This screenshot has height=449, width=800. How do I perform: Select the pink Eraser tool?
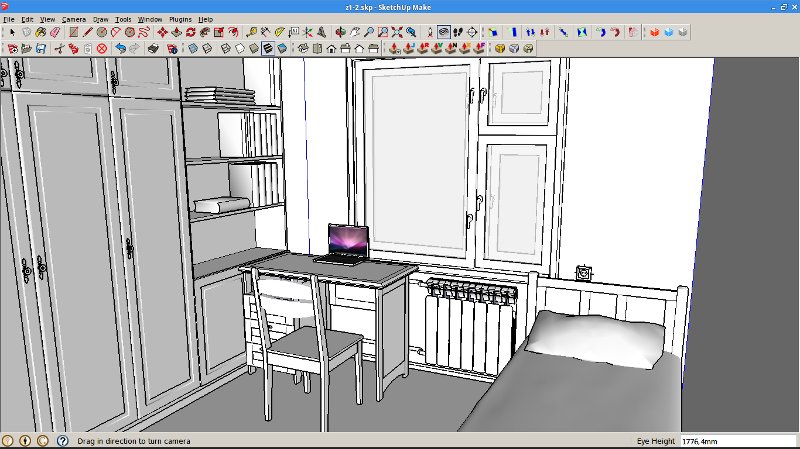(x=55, y=32)
